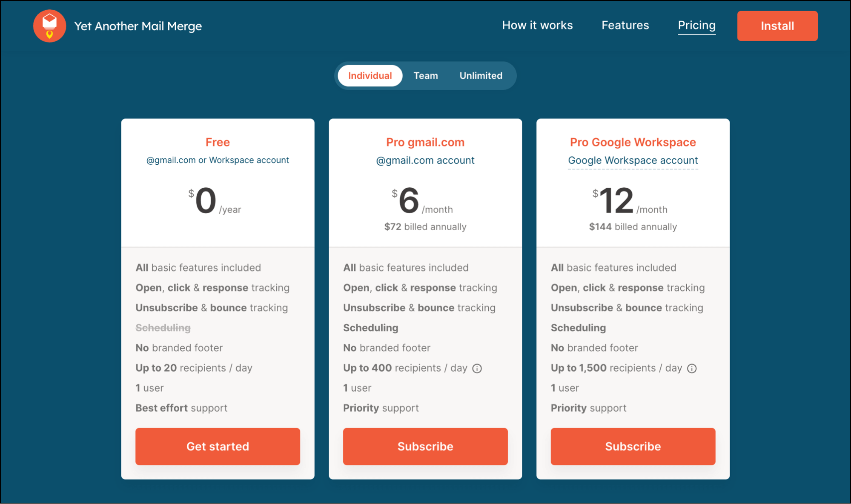The image size is (851, 504).
Task: Switch pricing plans to Team
Action: click(x=426, y=76)
